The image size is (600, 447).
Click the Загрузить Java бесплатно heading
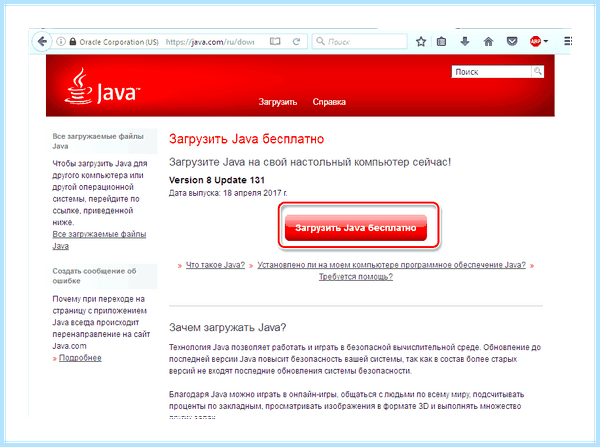click(246, 139)
